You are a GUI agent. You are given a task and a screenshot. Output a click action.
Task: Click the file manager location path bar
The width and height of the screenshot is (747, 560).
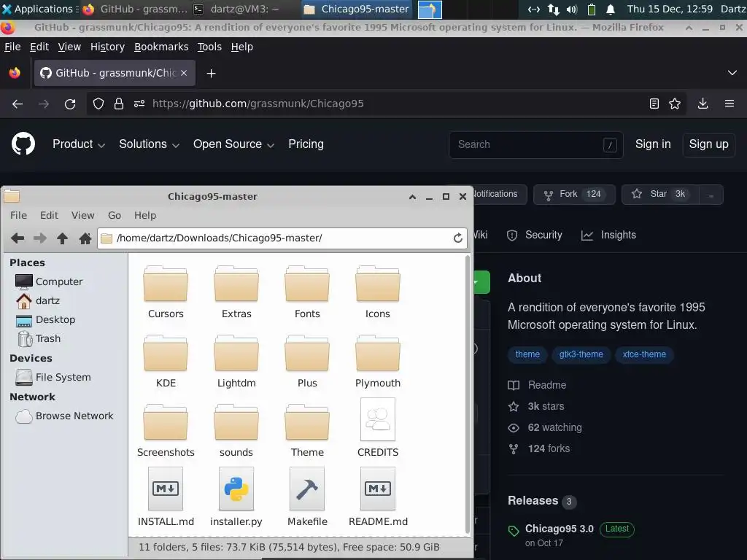(x=281, y=238)
